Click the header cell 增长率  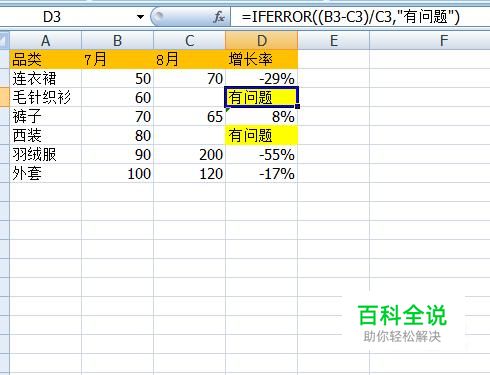click(x=262, y=59)
